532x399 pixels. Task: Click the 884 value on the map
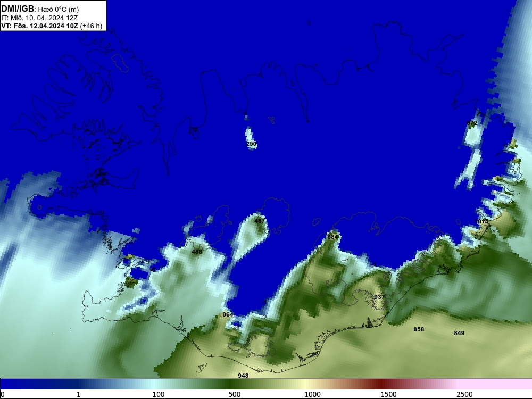point(332,237)
